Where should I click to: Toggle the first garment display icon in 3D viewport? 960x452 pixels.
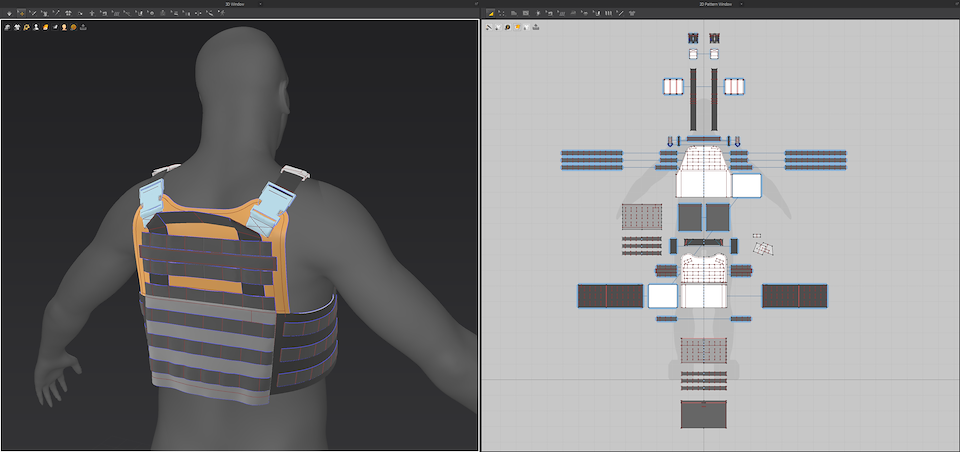[x=8, y=27]
